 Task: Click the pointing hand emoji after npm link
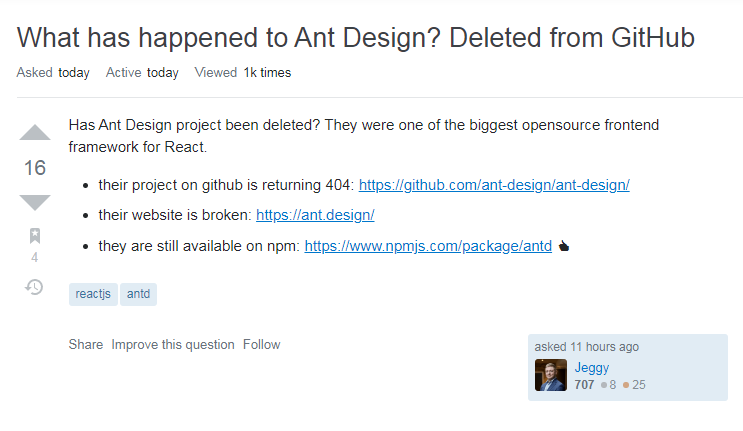click(x=564, y=245)
